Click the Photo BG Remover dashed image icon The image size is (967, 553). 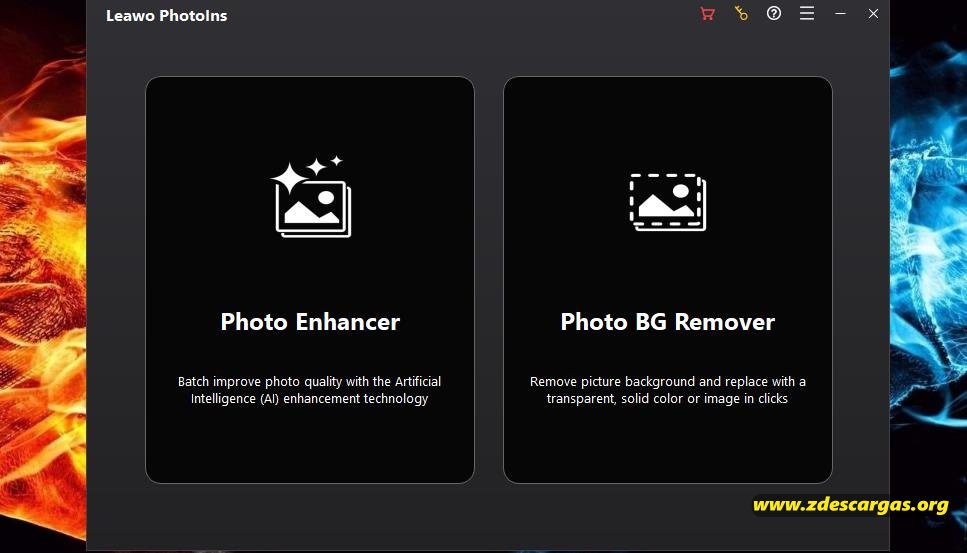pos(668,202)
